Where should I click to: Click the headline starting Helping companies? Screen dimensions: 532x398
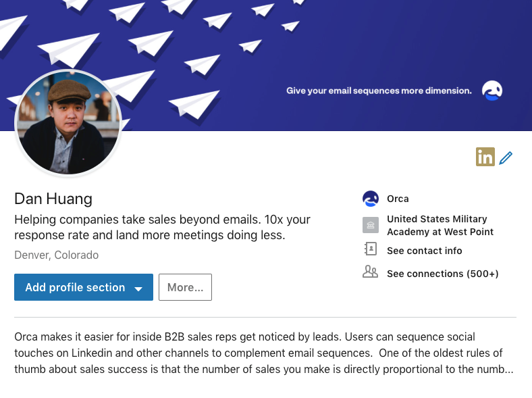click(162, 227)
